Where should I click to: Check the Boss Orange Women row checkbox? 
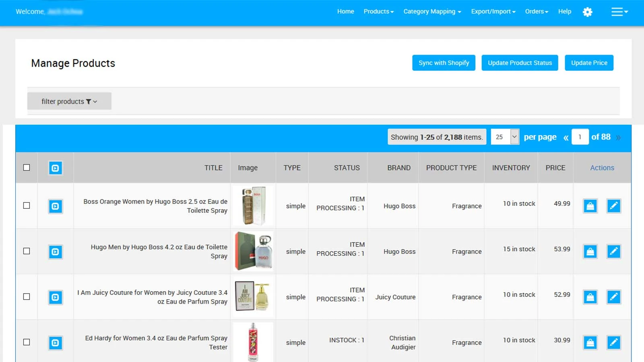[27, 206]
